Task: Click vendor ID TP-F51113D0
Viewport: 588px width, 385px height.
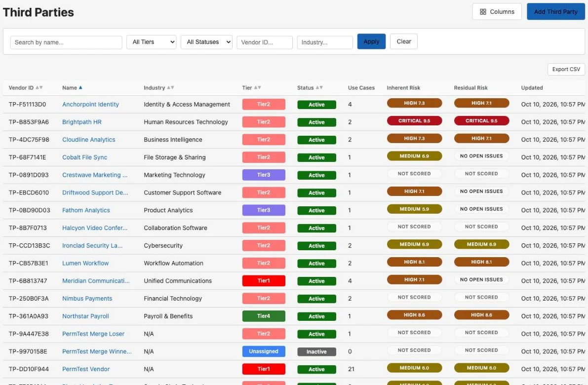Action: click(x=27, y=105)
